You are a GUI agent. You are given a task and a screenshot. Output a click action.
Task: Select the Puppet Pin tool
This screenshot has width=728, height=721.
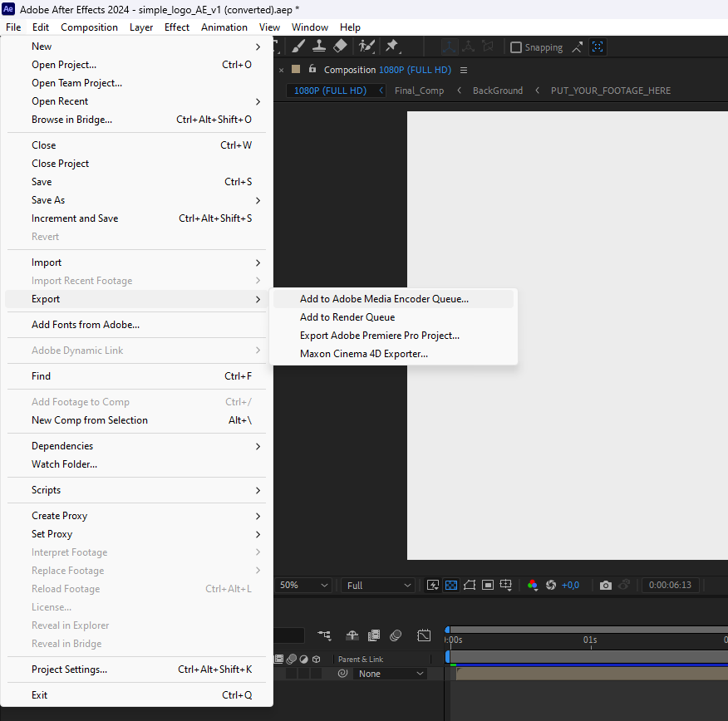(x=392, y=47)
